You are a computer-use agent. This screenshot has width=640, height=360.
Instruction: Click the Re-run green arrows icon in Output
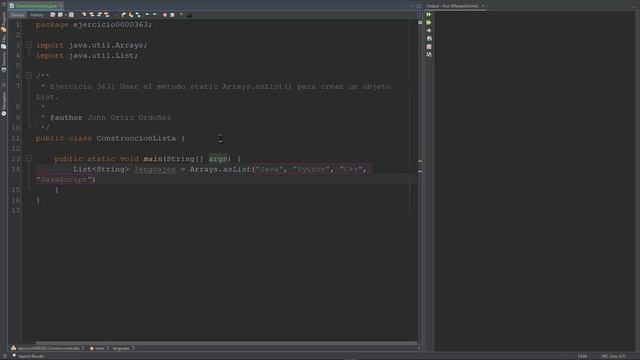(429, 14)
